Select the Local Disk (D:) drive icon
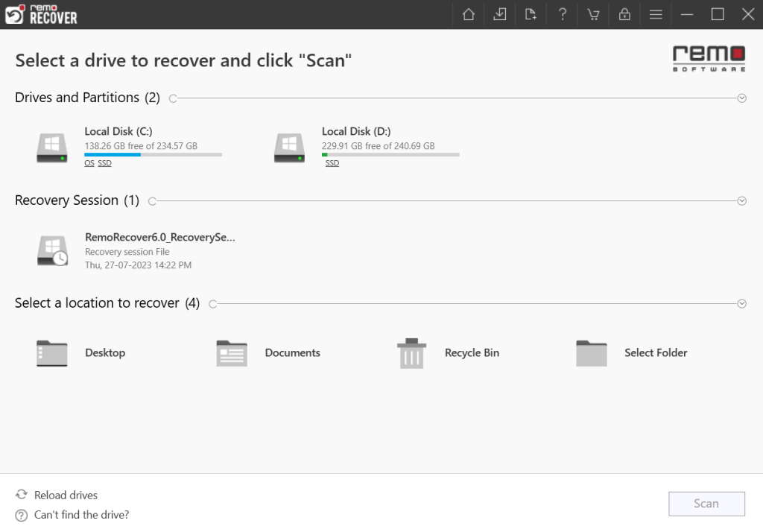 click(289, 148)
